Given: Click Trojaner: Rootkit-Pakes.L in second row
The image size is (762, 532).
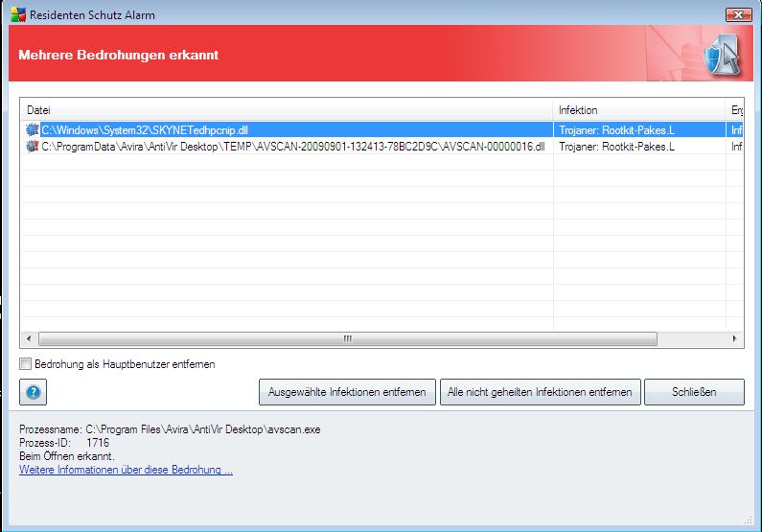Looking at the screenshot, I should [616, 147].
